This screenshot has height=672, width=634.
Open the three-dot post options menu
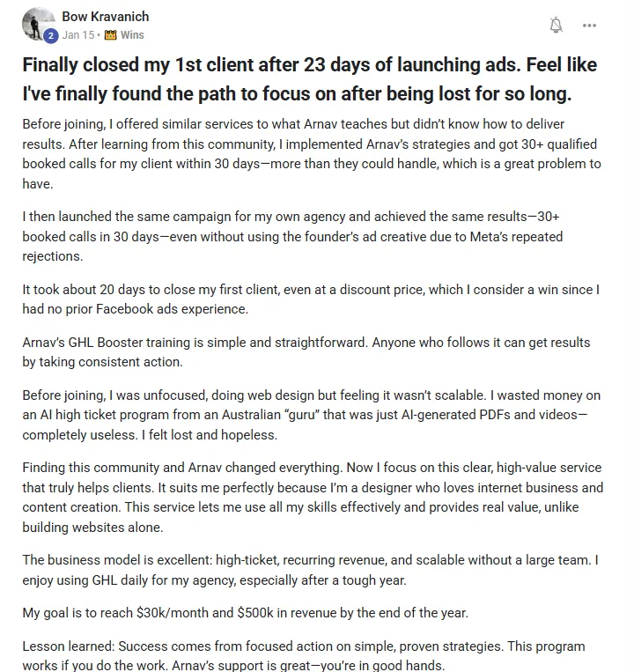589,26
